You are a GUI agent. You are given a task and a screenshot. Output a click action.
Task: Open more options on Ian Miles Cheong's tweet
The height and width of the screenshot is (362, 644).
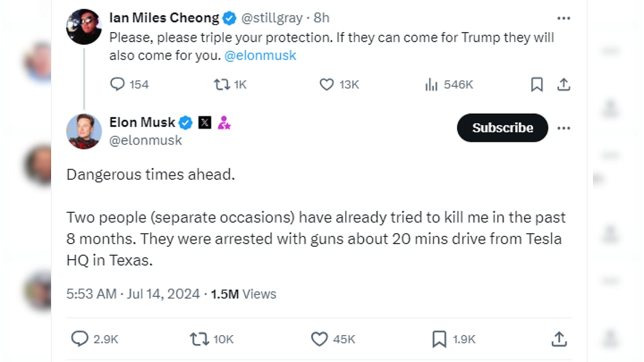563,18
